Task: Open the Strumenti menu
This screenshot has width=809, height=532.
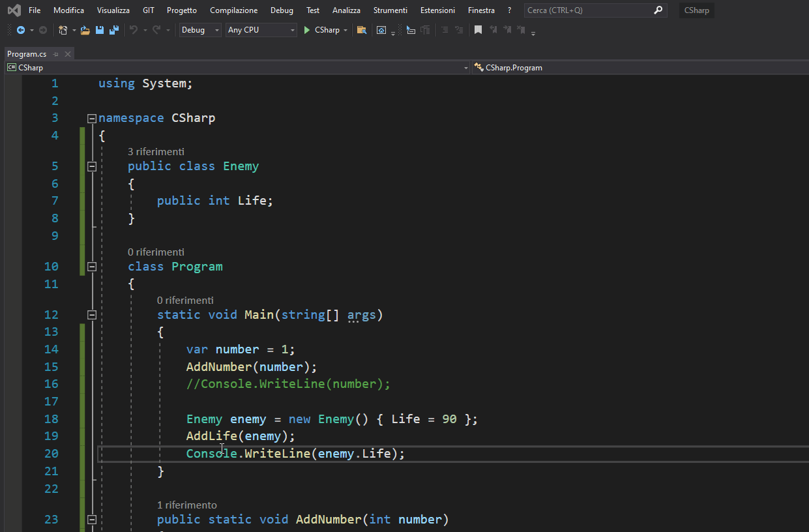Action: [x=390, y=10]
